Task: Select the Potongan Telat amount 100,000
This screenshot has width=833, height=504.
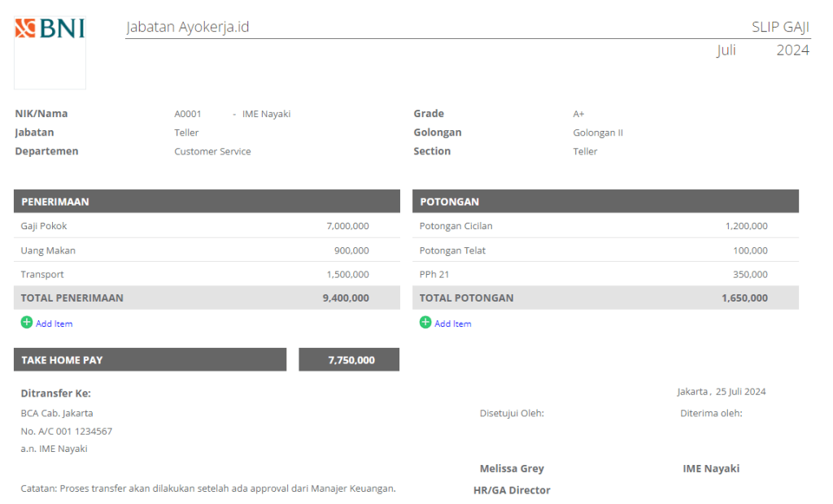Action: (x=750, y=250)
